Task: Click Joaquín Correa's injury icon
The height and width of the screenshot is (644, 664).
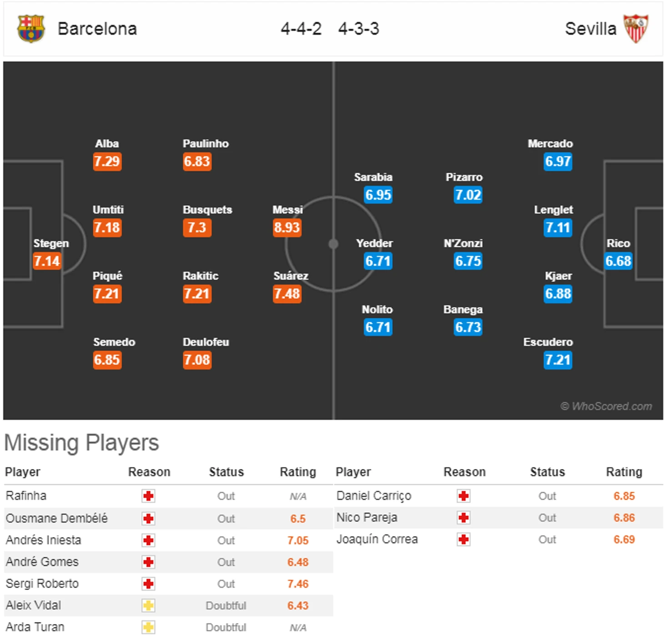Action: coord(463,539)
